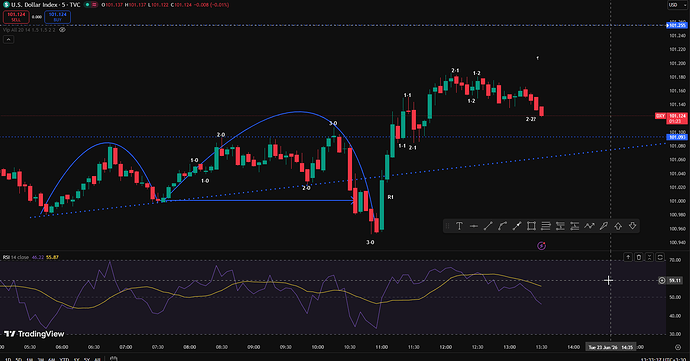Click the 07:30 label on time axis
Screen dimensions: 690x361
pos(158,347)
